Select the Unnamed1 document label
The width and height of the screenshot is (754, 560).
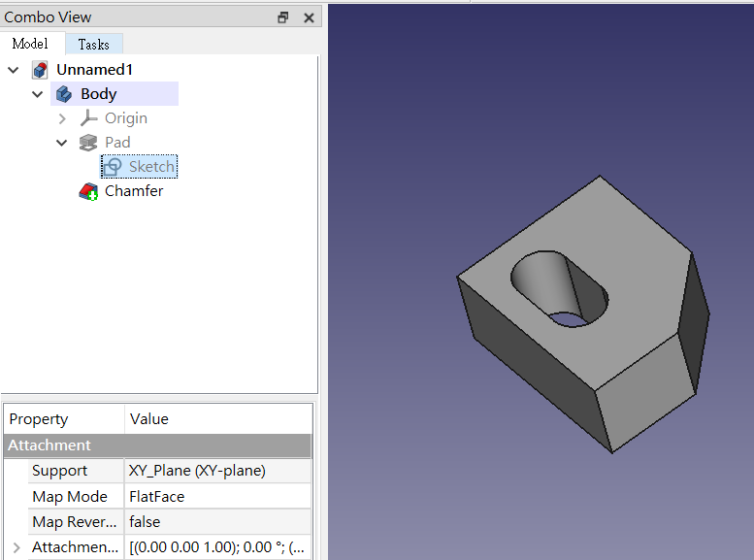click(x=95, y=70)
